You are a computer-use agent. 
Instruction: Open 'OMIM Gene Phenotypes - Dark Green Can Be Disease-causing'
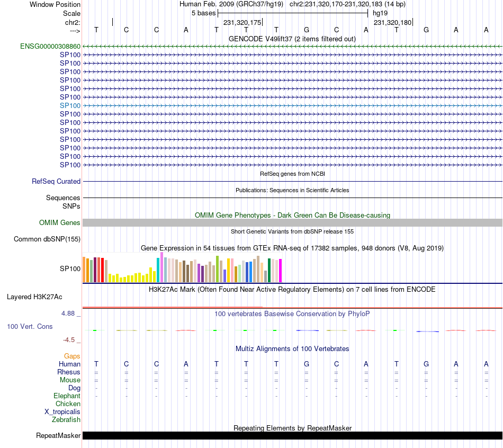(292, 215)
